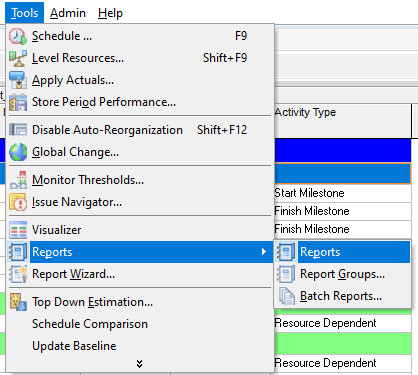The width and height of the screenshot is (418, 375).
Task: Click the Schedule clock icon
Action: [18, 36]
